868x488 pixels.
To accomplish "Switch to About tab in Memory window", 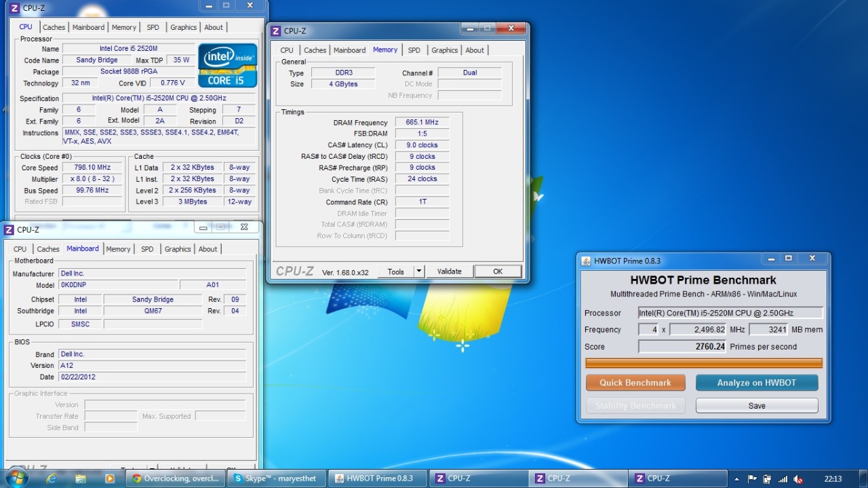I will click(475, 50).
